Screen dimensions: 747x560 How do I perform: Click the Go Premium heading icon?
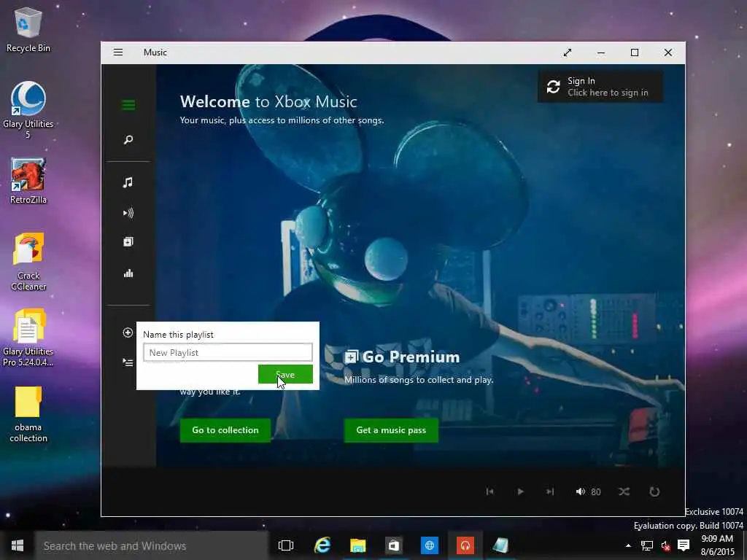coord(351,357)
